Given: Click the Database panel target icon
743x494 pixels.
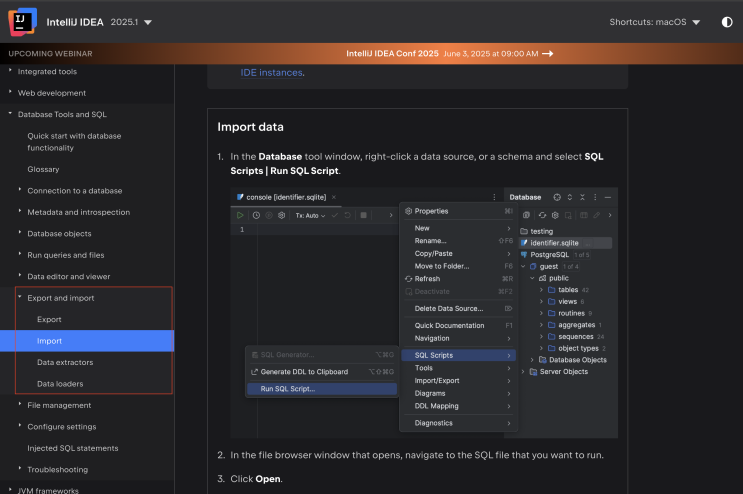Looking at the screenshot, I should (x=557, y=197).
